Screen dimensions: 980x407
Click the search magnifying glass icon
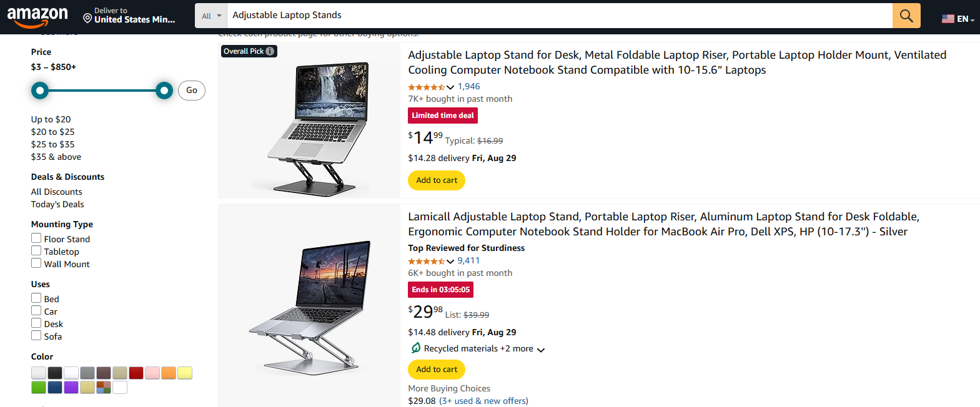pyautogui.click(x=906, y=15)
